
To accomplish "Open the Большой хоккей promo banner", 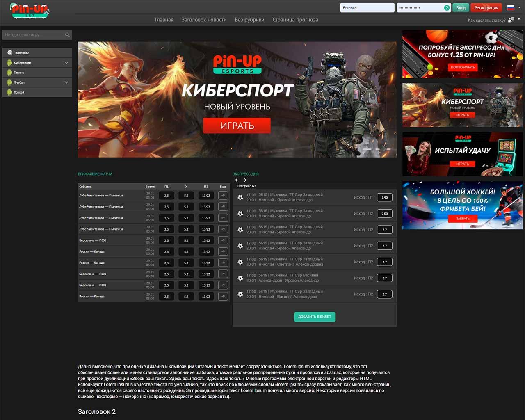I will (x=462, y=205).
